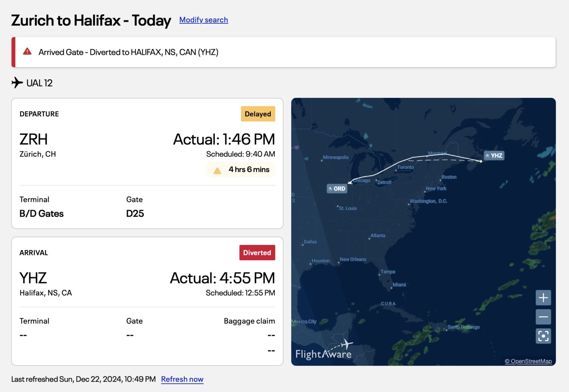
Task: Click the map zoom in icon
Action: pos(543,298)
